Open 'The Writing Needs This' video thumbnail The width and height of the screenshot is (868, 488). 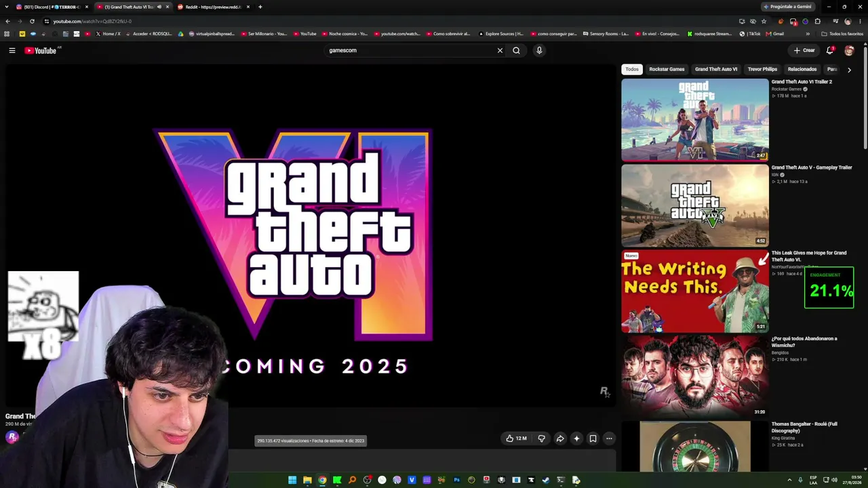pyautogui.click(x=695, y=291)
